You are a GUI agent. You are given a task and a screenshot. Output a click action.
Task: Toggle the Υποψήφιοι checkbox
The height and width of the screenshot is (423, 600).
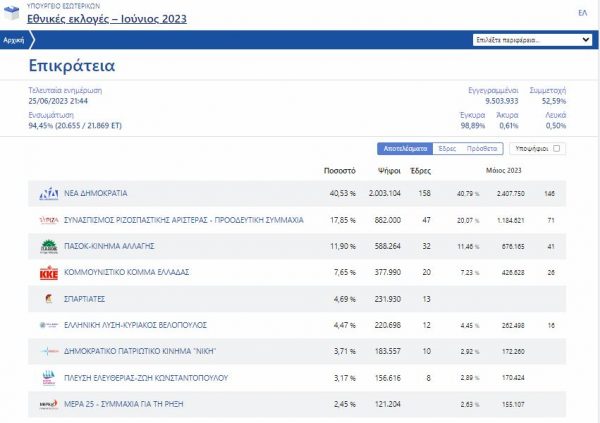(557, 149)
